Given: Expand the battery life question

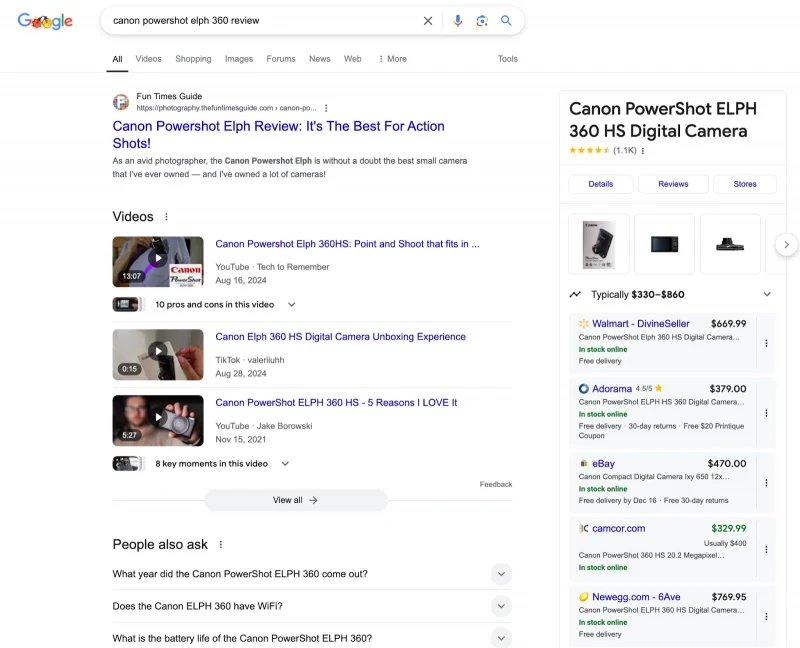Looking at the screenshot, I should pos(312,638).
